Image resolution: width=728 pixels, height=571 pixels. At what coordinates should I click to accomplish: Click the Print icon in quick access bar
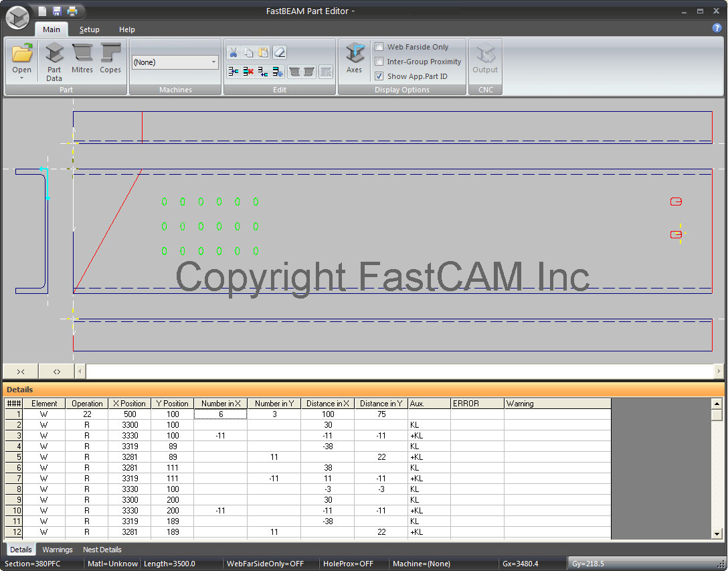coord(72,11)
